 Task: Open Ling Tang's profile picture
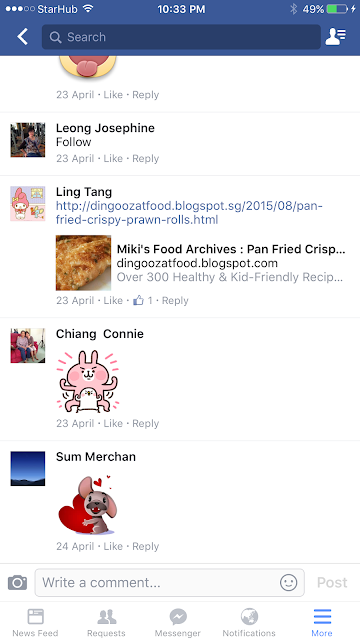click(28, 204)
